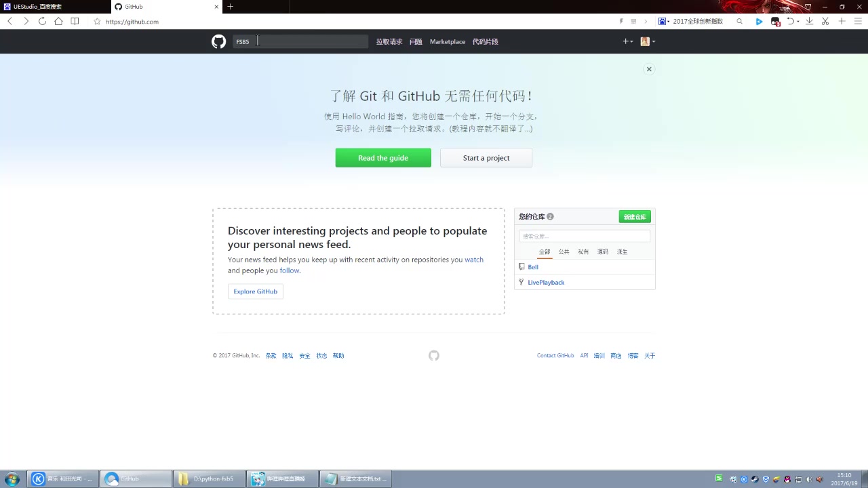Viewport: 868px width, 488px height.
Task: Select the 私有 repository filter tab
Action: click(583, 251)
